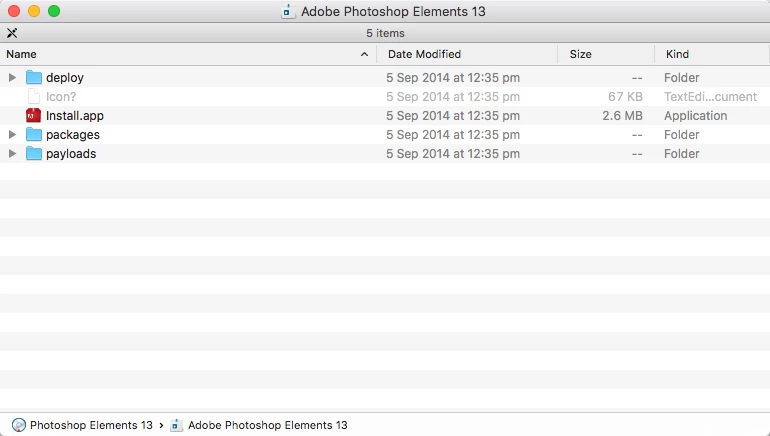770x436 pixels.
Task: Click the volume icon beside Adobe Photoshop Elements 13 path
Action: click(176, 425)
